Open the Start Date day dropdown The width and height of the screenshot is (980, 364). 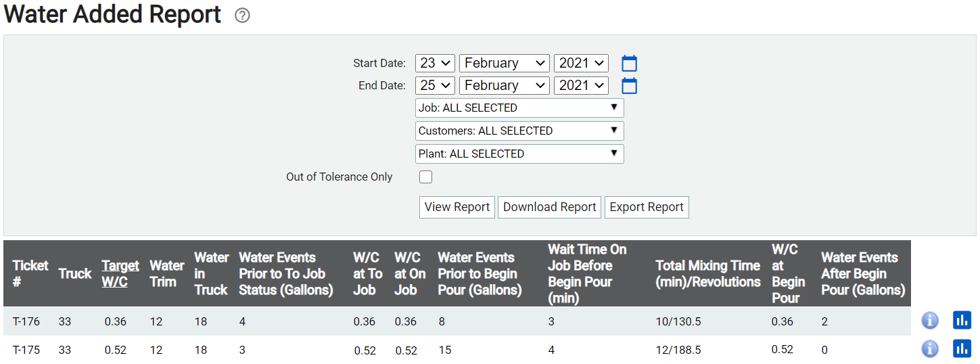435,63
